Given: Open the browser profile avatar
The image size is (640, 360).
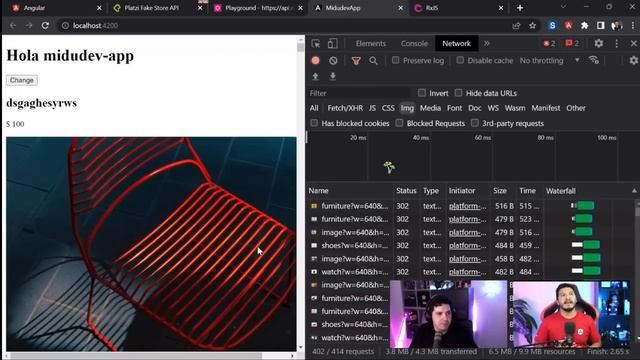Looking at the screenshot, I should click(617, 26).
